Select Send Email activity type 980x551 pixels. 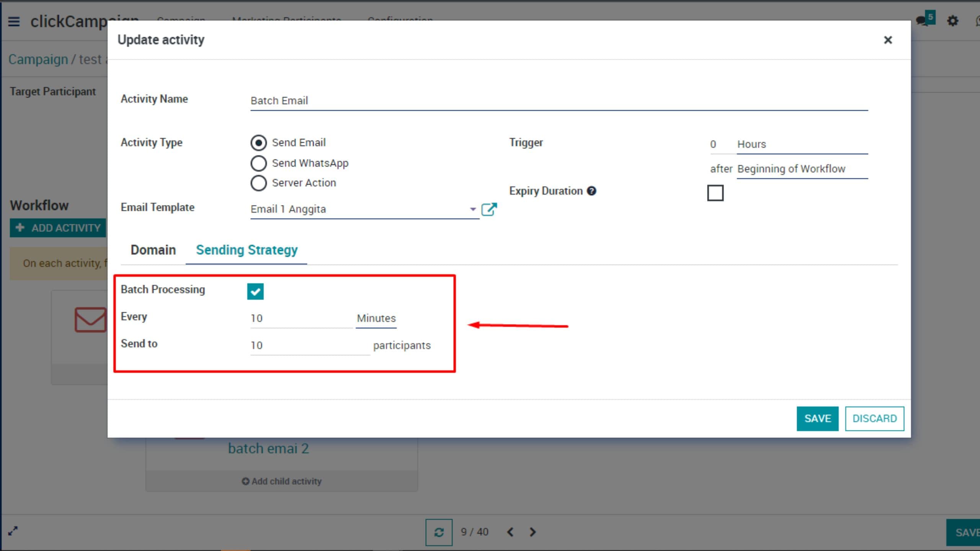(x=258, y=143)
